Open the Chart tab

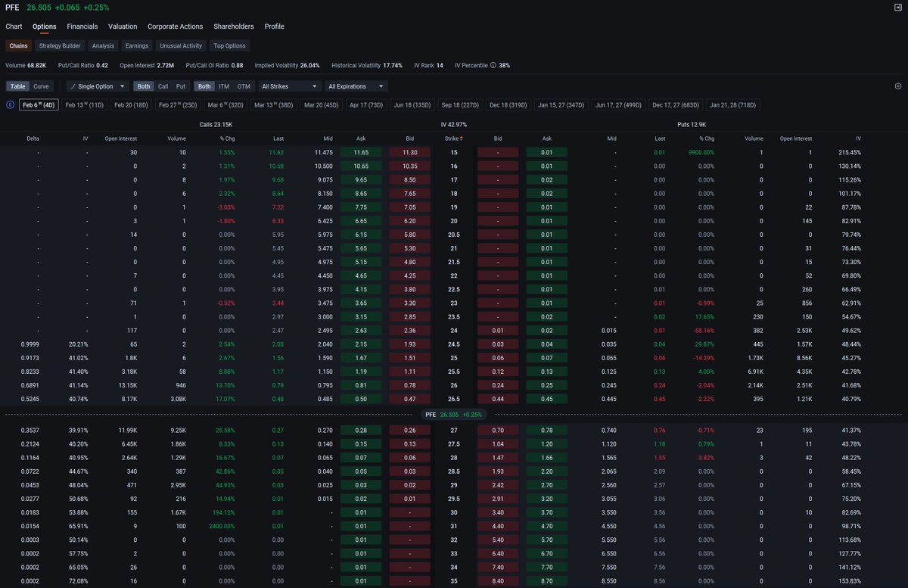pos(14,26)
